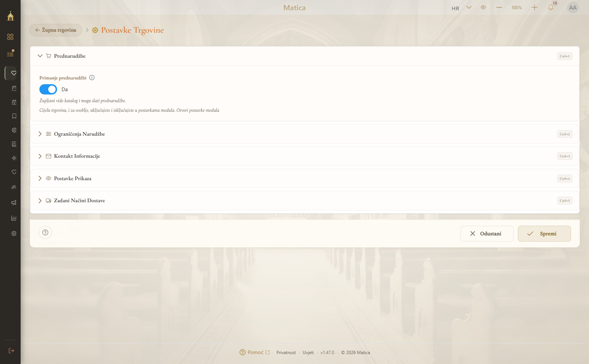Expand the Zadani Načini Dostave section
The width and height of the screenshot is (589, 364).
click(x=304, y=200)
